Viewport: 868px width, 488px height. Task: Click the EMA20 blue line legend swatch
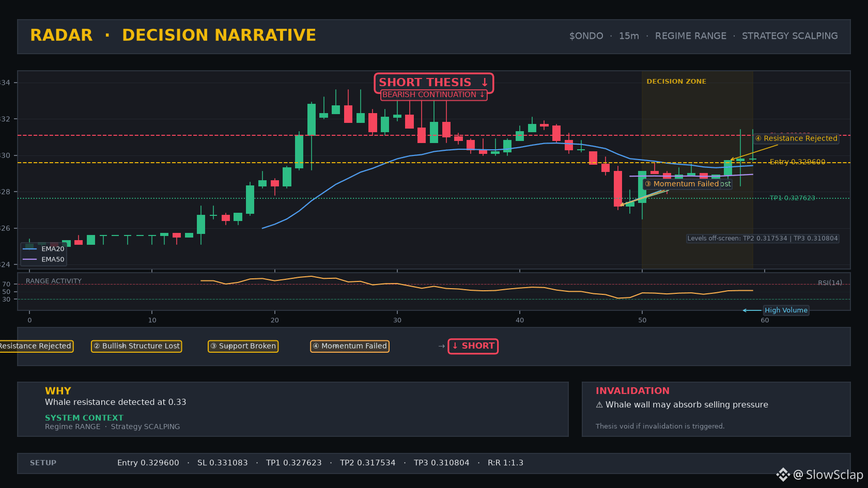click(30, 249)
